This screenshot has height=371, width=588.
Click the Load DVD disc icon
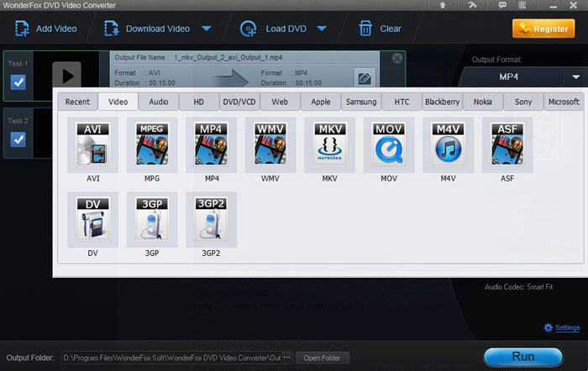click(x=249, y=29)
